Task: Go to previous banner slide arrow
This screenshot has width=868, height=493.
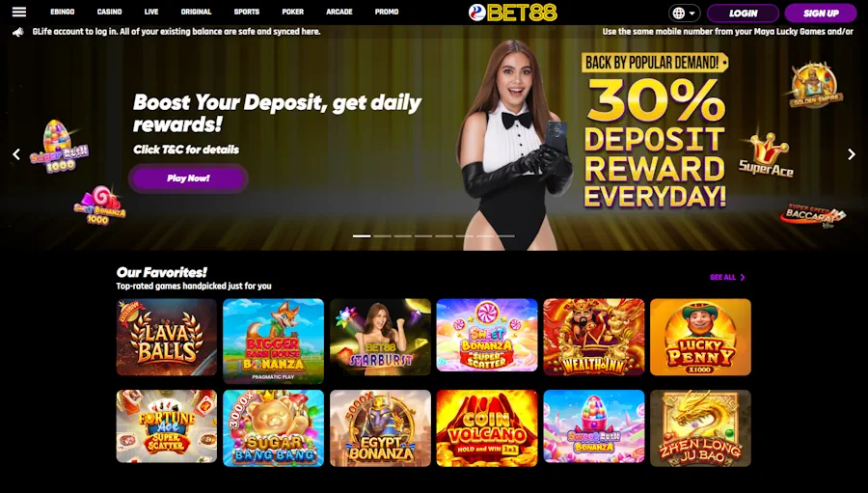Action: tap(16, 154)
